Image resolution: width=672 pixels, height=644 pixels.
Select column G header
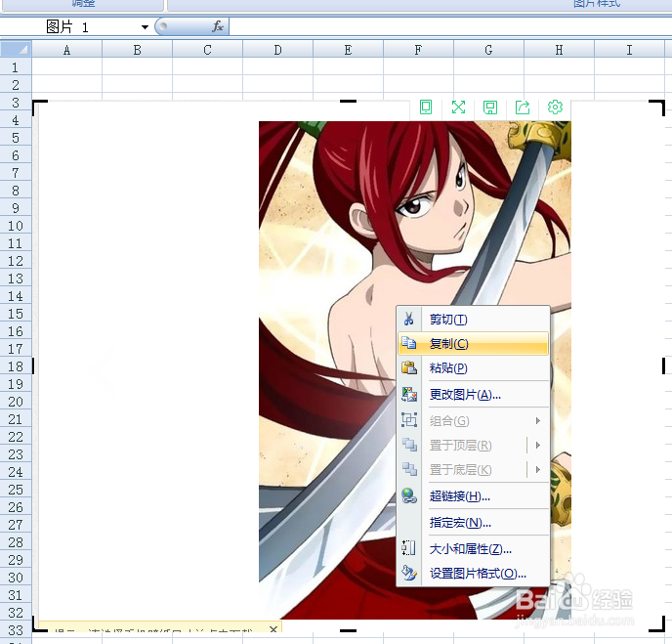(488, 50)
